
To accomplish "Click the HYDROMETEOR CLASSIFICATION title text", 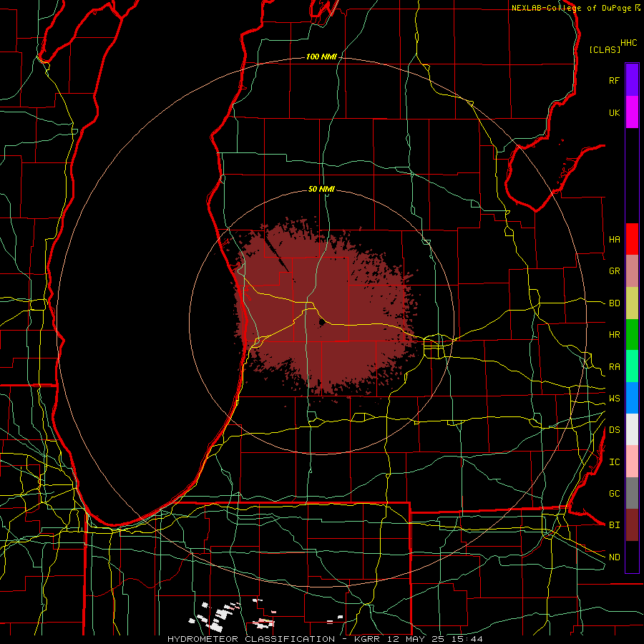I will [x=251, y=639].
